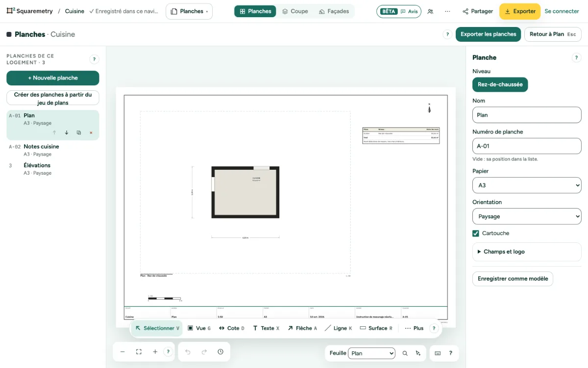The image size is (588, 368).
Task: Open the collaborators people icon
Action: 430,11
